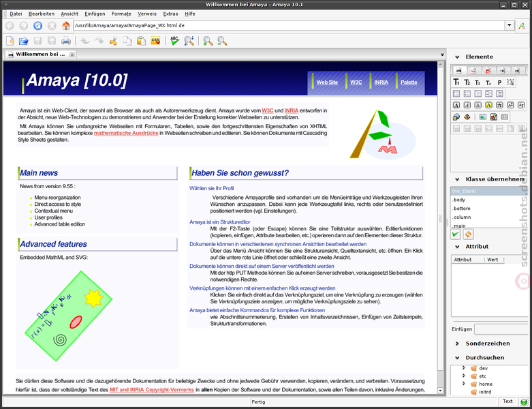Viewport: 532px width, 409px height.
Task: Insert a T4 heading element
Action: point(488,82)
